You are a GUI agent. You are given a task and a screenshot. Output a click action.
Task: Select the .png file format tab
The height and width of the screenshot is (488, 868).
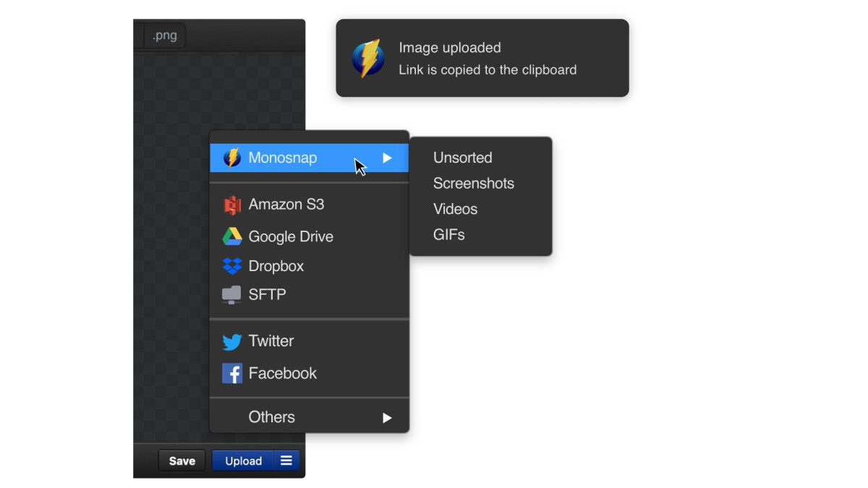point(165,35)
